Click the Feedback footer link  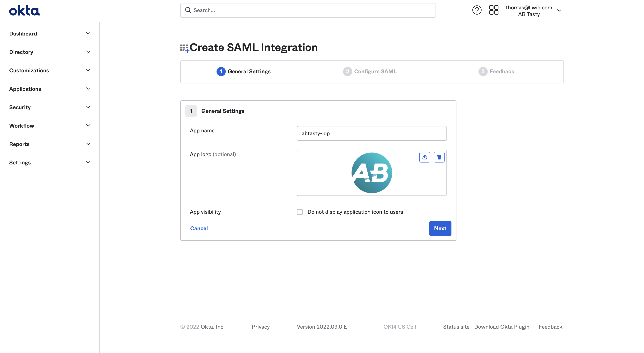click(550, 327)
